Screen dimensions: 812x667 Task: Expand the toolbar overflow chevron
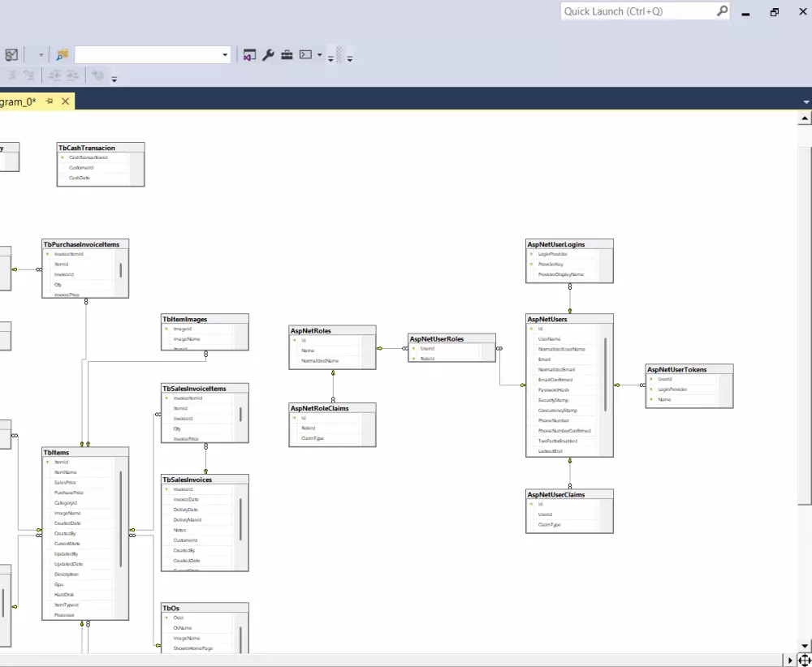point(330,58)
